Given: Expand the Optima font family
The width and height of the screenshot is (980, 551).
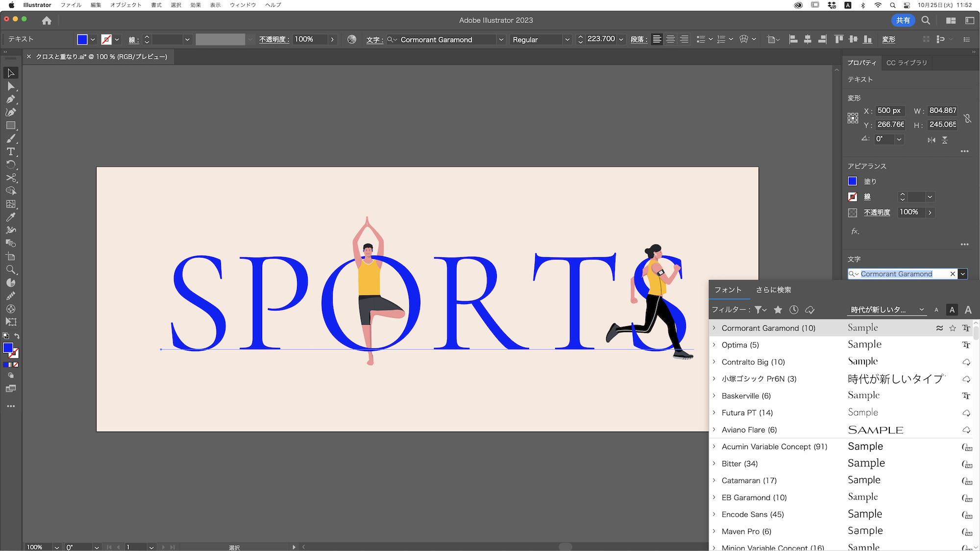Looking at the screenshot, I should (x=714, y=345).
